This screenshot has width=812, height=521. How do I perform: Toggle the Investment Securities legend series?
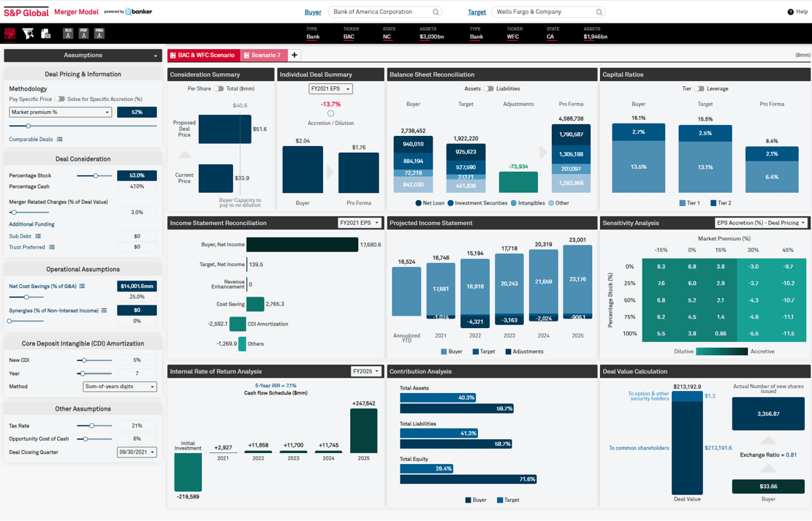(x=477, y=203)
